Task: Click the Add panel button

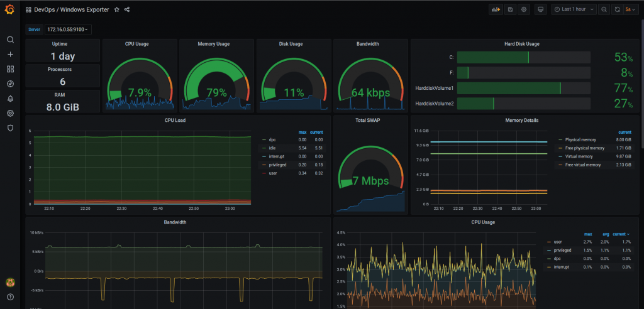Action: 496,9
